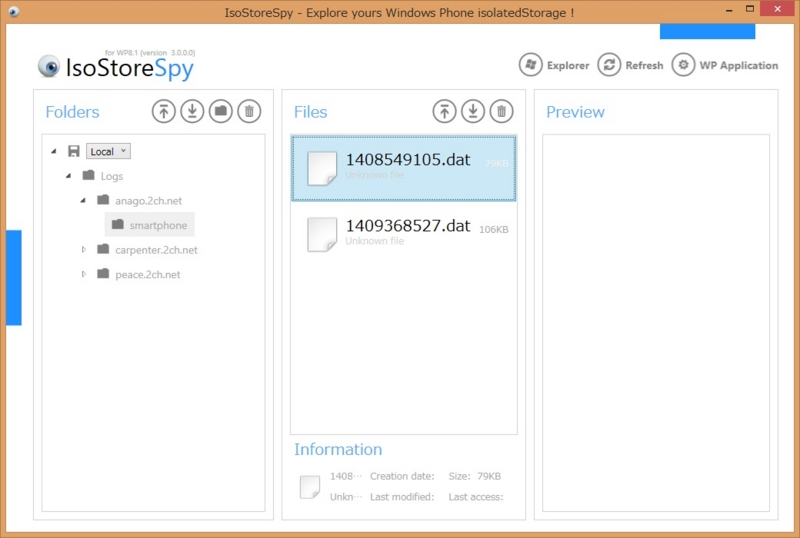Image resolution: width=800 pixels, height=538 pixels.
Task: Select file 1409368527.dat
Action: tap(404, 234)
